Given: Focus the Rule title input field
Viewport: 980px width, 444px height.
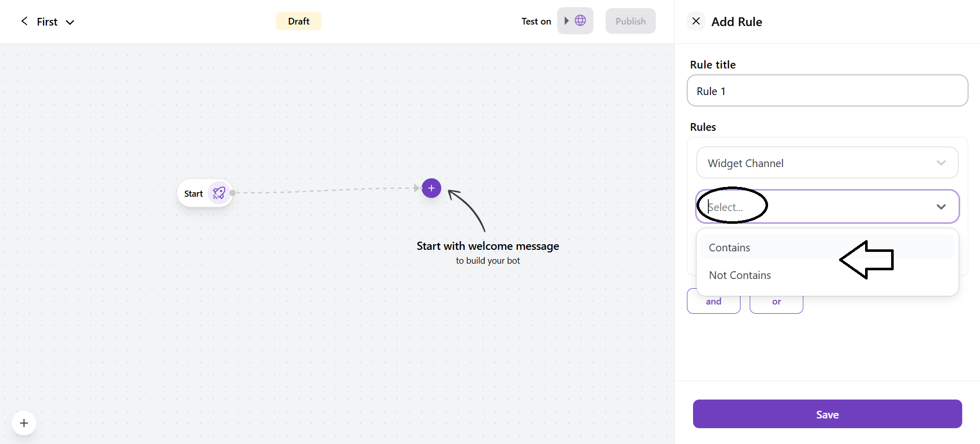Looking at the screenshot, I should coord(827,91).
